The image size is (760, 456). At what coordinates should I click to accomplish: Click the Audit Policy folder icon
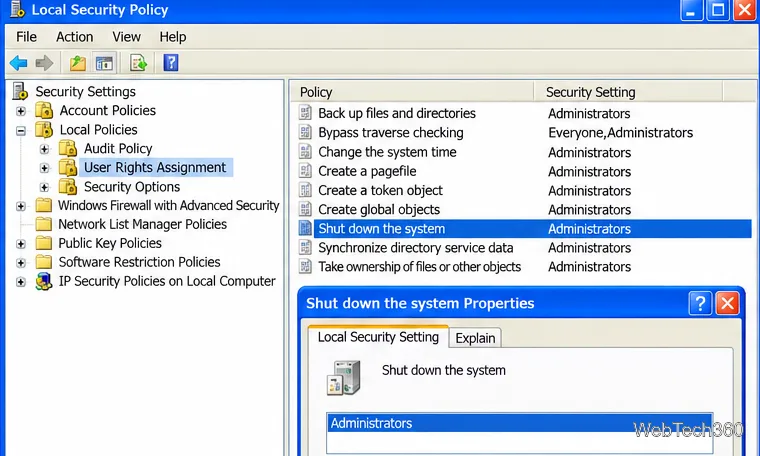tap(68, 148)
